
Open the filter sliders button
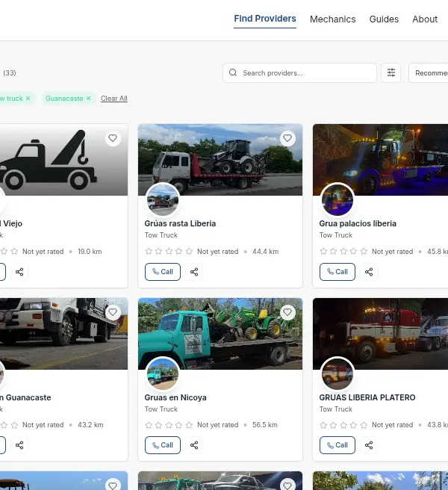click(x=391, y=72)
